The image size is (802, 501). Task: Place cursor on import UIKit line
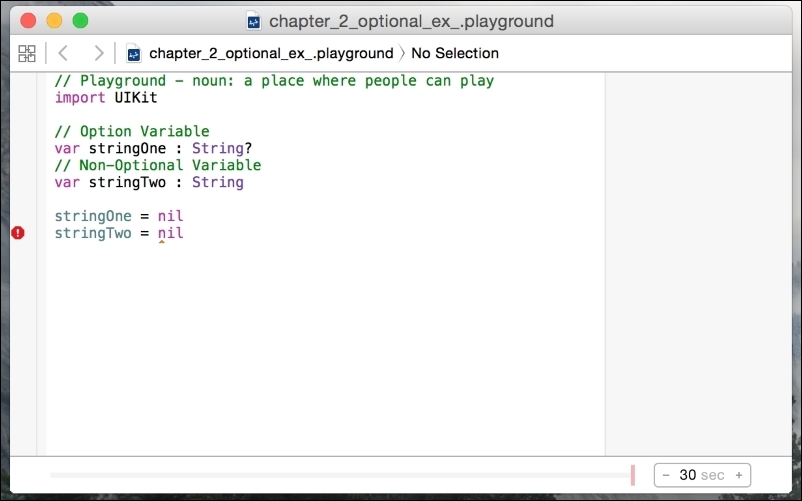[x=106, y=98]
